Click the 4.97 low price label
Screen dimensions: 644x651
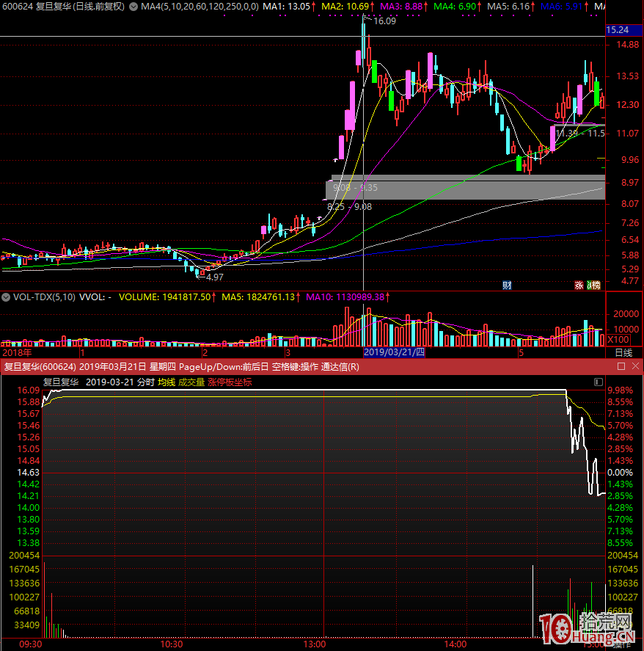(x=214, y=277)
